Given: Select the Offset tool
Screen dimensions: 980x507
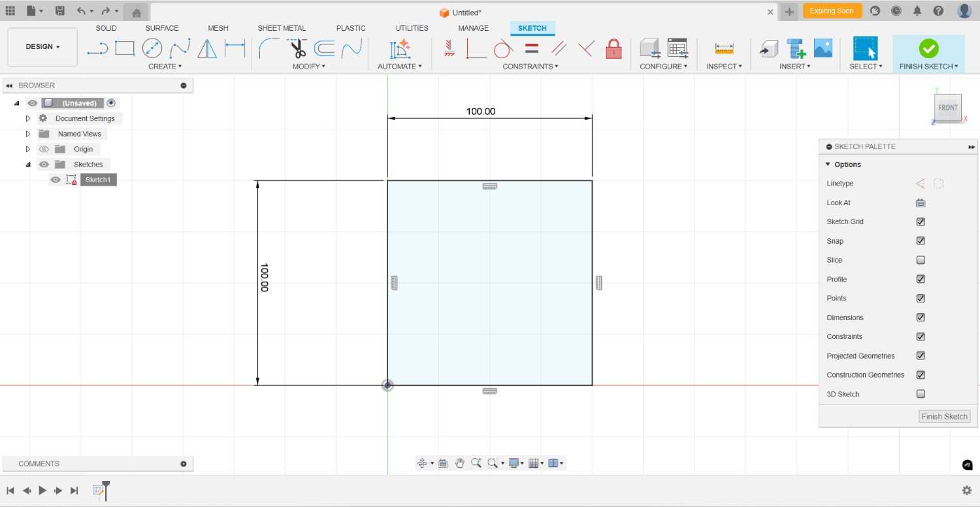Looking at the screenshot, I should [325, 48].
